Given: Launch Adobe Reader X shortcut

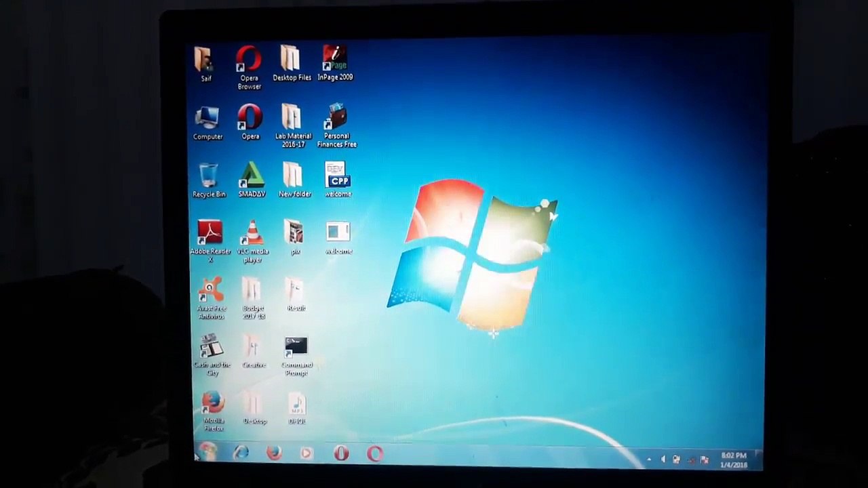Looking at the screenshot, I should 210,241.
